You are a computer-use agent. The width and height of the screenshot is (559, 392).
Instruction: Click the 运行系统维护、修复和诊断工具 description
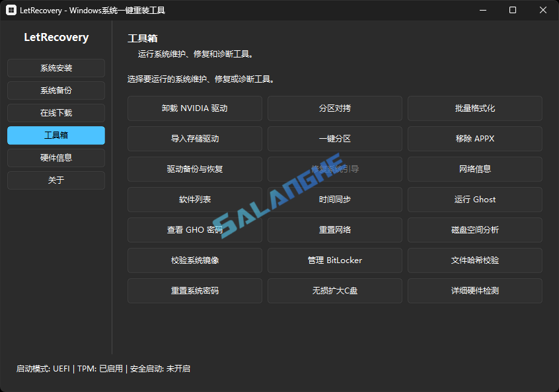196,54
